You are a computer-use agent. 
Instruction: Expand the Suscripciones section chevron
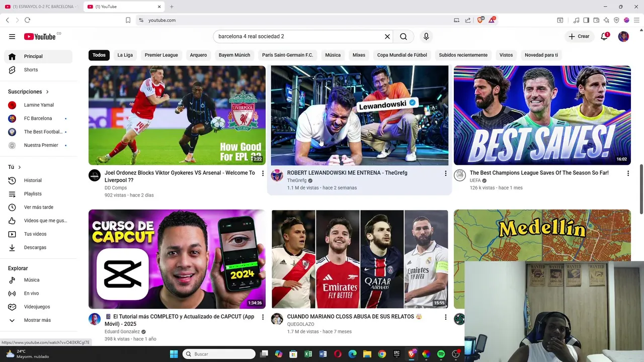pos(47,92)
